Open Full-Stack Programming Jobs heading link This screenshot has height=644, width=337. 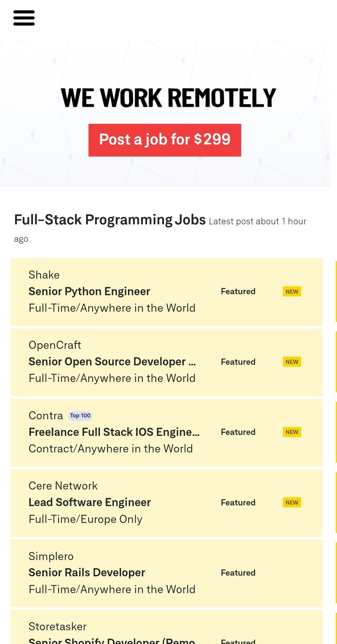click(x=110, y=219)
